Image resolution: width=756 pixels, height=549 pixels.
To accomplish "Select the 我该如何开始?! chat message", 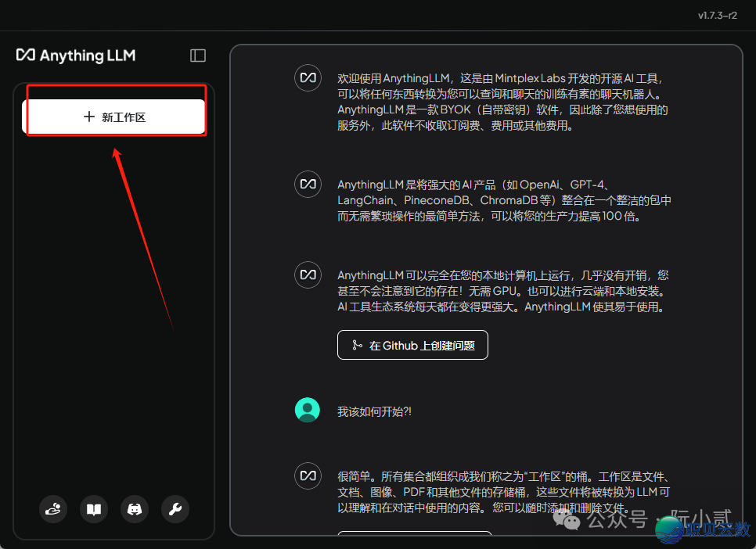I will coord(376,409).
